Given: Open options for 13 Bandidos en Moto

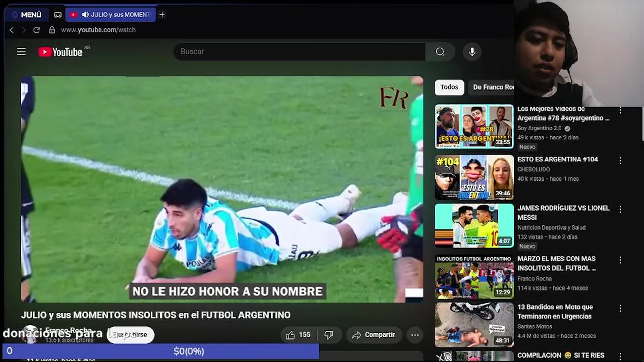Looking at the screenshot, I should 620,308.
